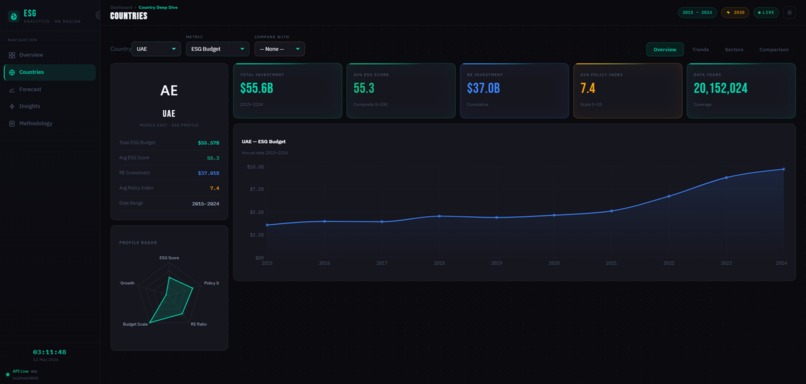Click the ESG Score radar axis label

169,258
